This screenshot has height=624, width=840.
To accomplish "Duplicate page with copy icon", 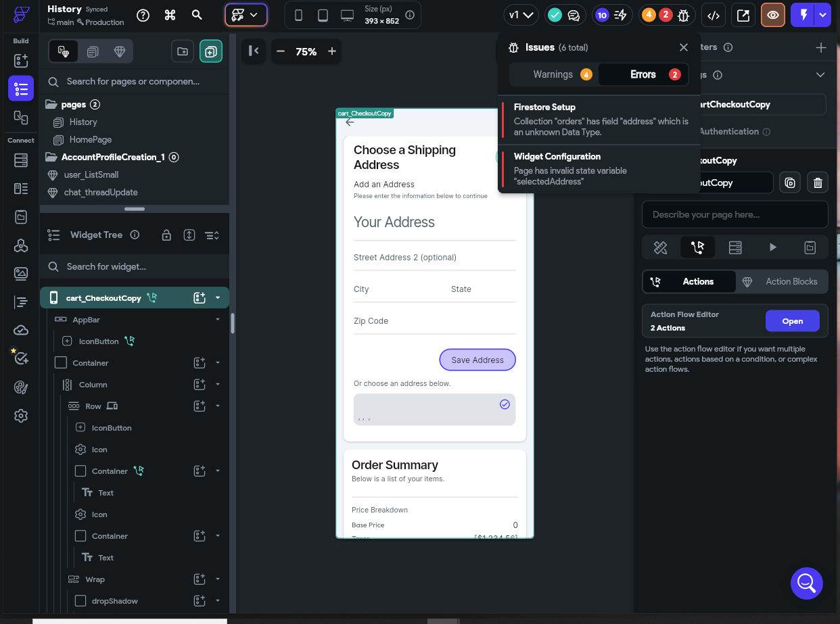I will 789,183.
